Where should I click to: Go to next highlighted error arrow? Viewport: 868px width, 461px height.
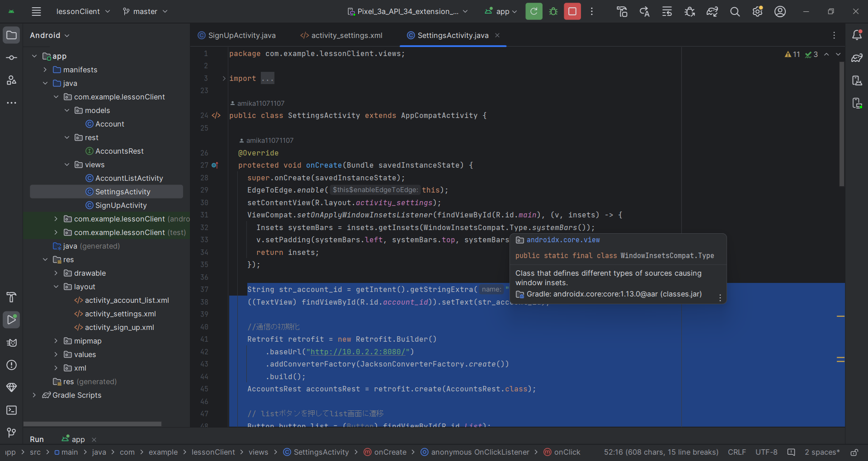point(838,54)
